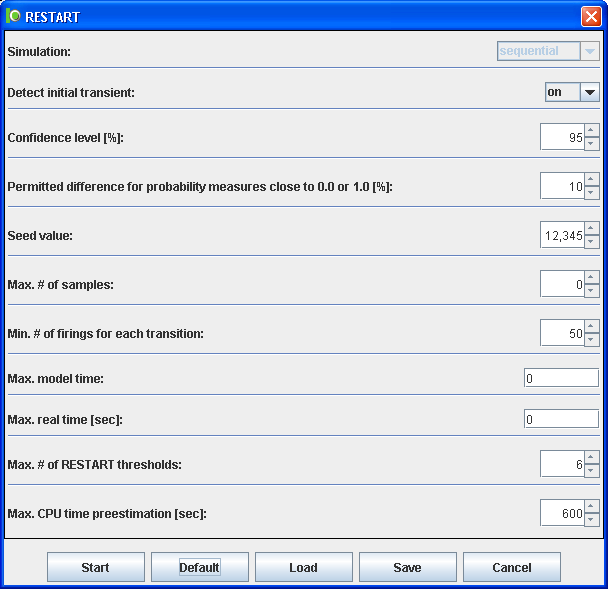Click the Permitted difference field showing 10

pos(562,186)
